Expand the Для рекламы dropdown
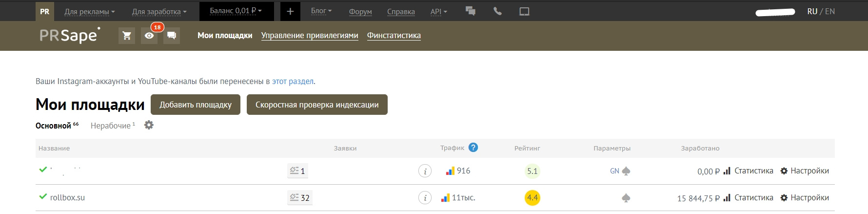This screenshot has height=214, width=868. pos(90,11)
